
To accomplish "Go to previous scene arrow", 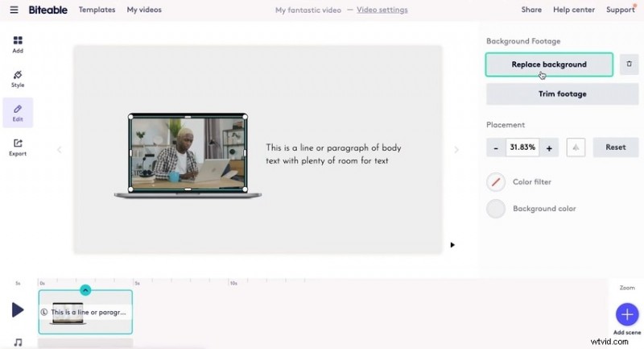I will tap(60, 150).
